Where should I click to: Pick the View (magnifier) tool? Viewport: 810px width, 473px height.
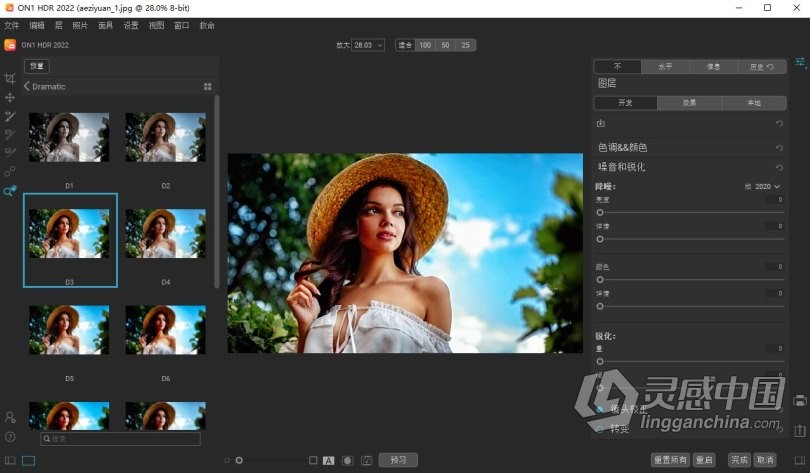[x=9, y=191]
